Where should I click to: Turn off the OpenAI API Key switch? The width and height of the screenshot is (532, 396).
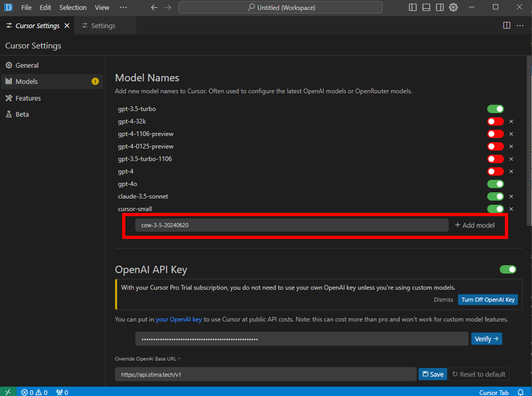508,270
